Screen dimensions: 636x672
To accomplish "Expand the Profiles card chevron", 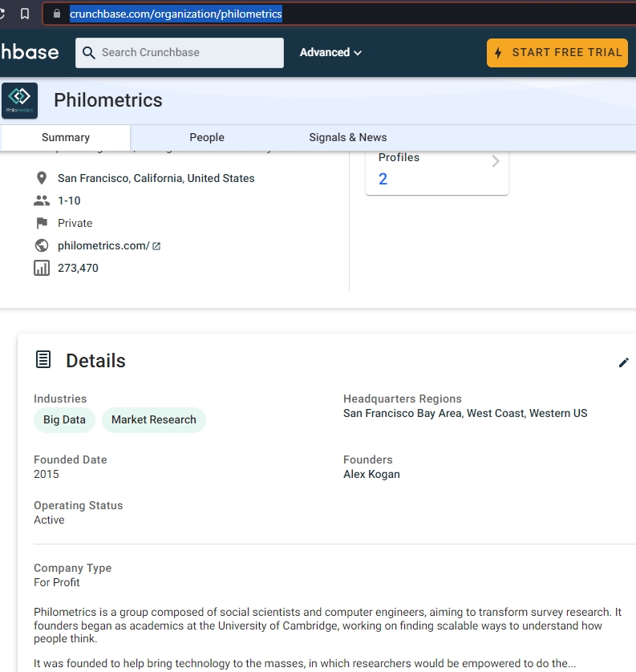I will coord(496,161).
